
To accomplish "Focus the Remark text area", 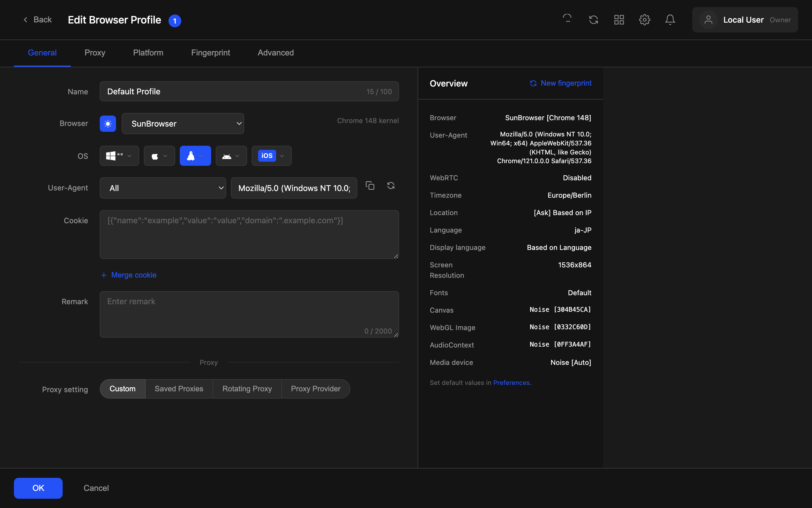I will (x=249, y=314).
